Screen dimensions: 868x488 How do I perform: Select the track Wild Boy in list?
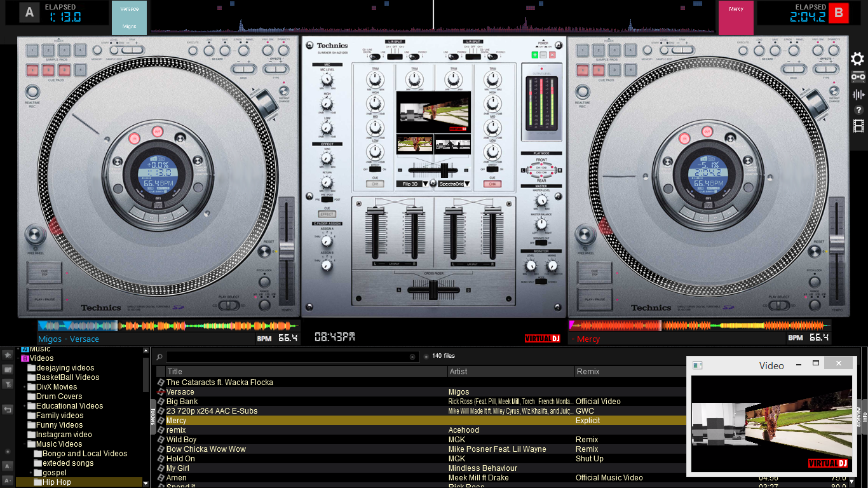pyautogui.click(x=181, y=440)
